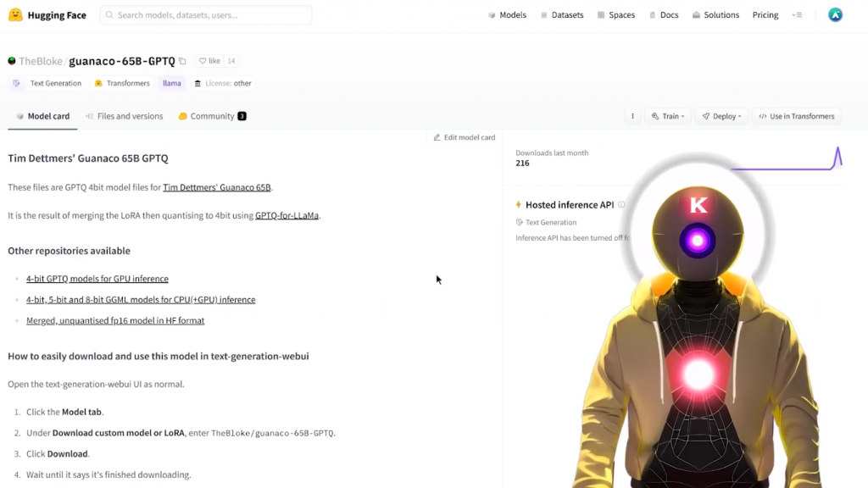This screenshot has height=488, width=868.
Task: Click the License: other tag
Action: (x=223, y=83)
